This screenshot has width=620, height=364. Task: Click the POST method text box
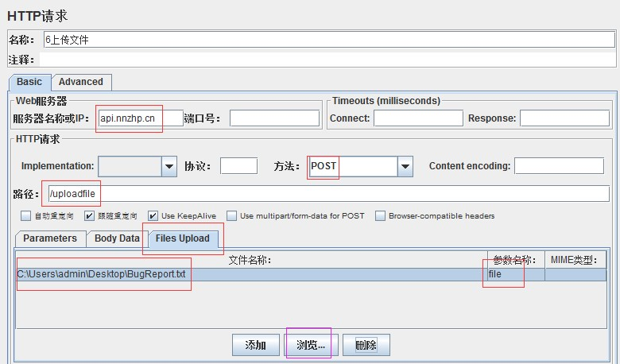coord(354,166)
